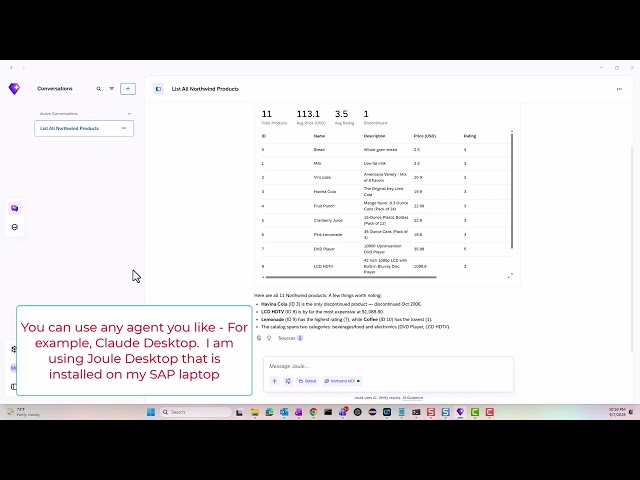The image size is (640, 480).
Task: Open the conversations filter funnel
Action: click(x=111, y=89)
